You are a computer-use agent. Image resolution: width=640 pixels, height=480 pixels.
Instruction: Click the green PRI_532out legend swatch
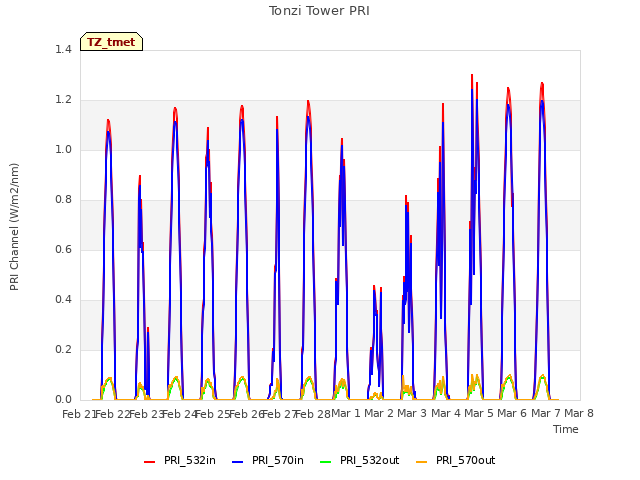click(x=325, y=462)
